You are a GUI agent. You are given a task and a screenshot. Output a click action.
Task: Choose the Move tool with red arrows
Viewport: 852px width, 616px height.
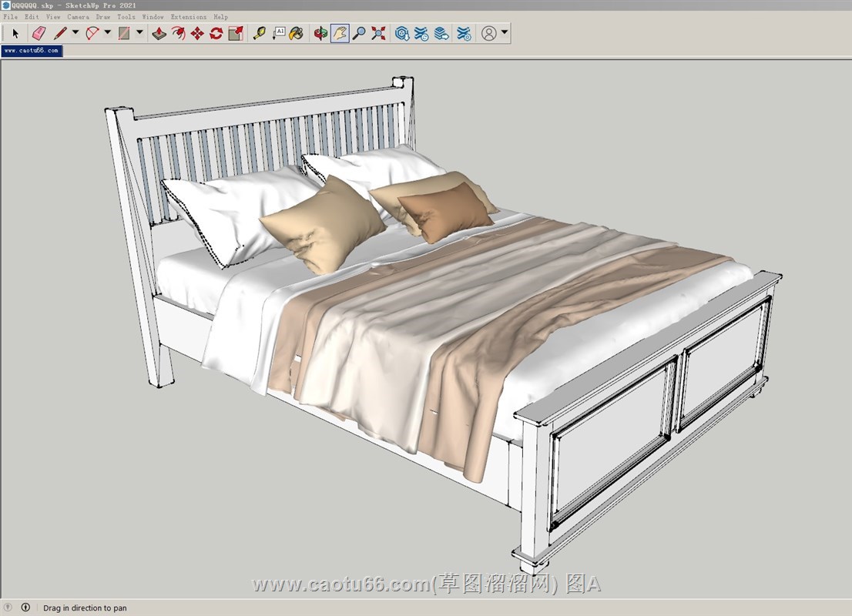197,33
